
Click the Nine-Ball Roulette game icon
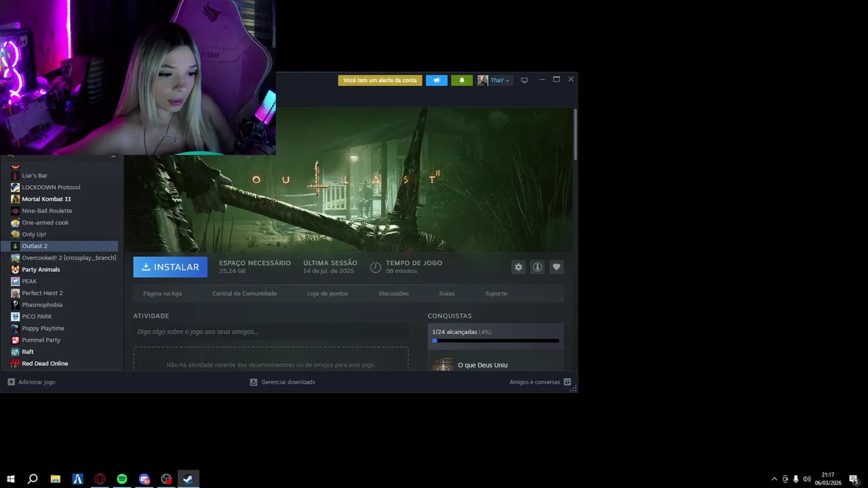pos(15,211)
